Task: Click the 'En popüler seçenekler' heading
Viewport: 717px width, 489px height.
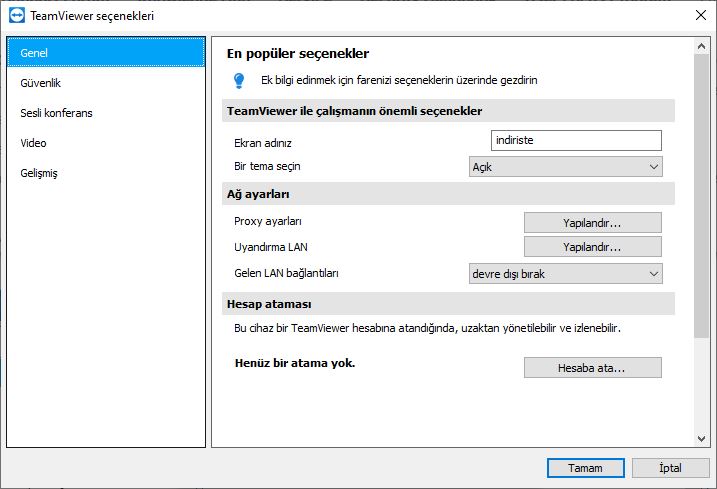Action: coord(298,54)
